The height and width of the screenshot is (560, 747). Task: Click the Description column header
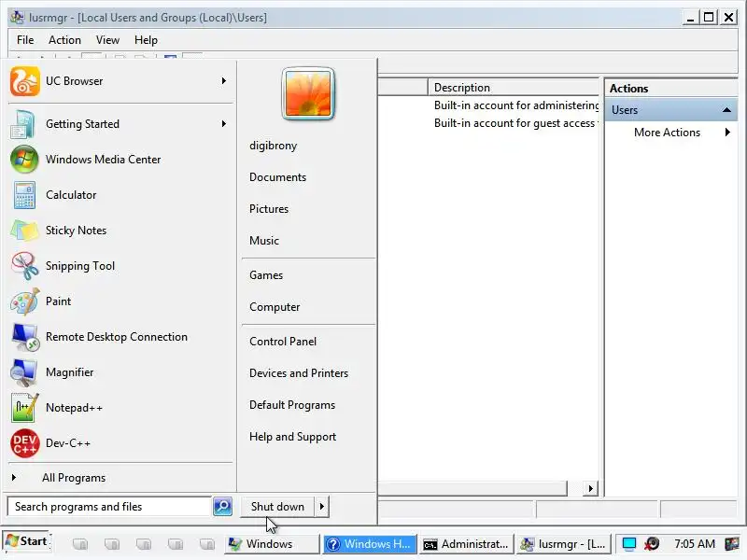tap(514, 88)
